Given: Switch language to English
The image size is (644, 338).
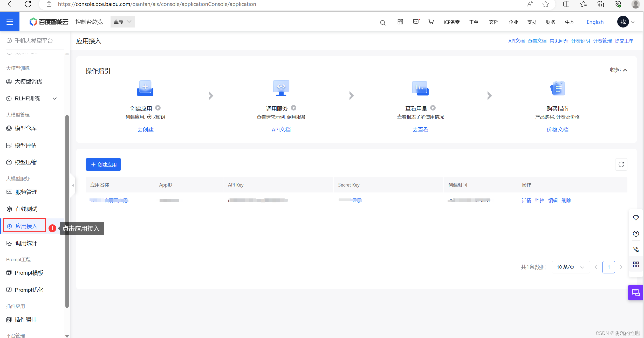Looking at the screenshot, I should [x=595, y=22].
